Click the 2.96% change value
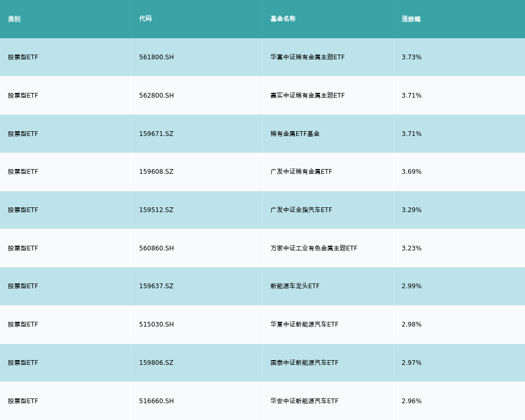Viewport: 525px width, 420px height. click(x=412, y=401)
